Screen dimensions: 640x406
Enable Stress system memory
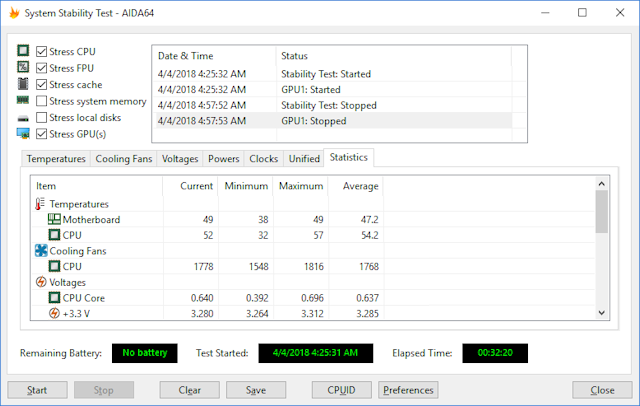tap(41, 101)
